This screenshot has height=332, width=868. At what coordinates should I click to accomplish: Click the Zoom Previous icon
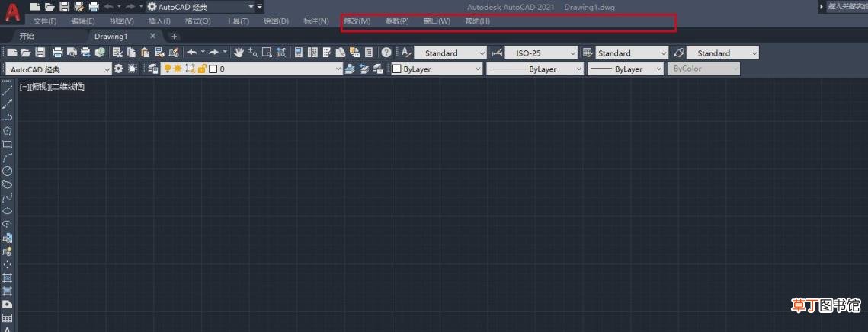click(x=281, y=53)
